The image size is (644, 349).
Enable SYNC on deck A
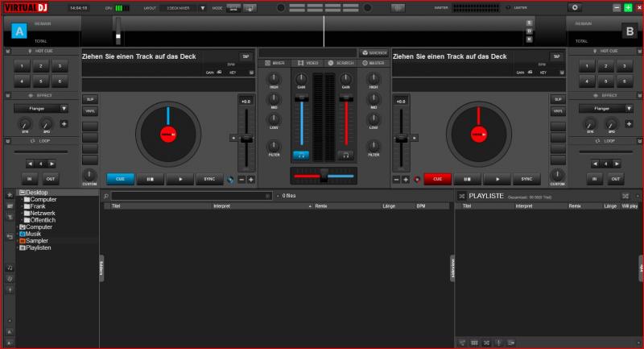[209, 180]
